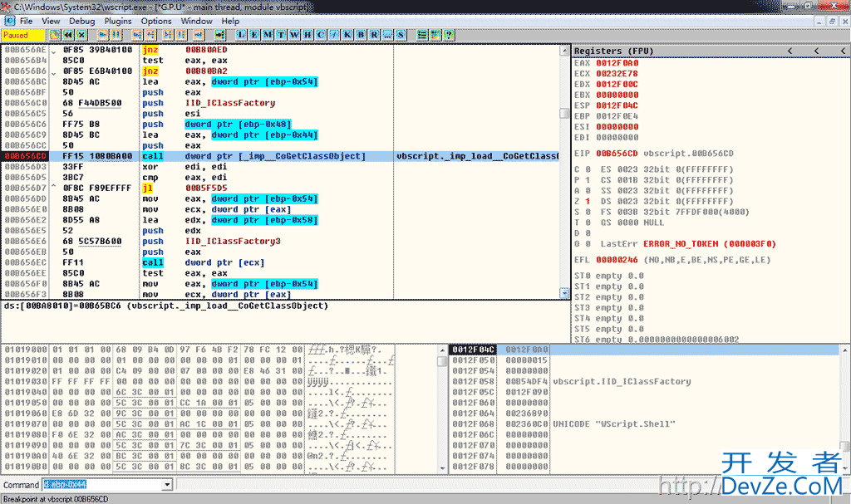Open Patches window with slash button
The width and height of the screenshot is (851, 504).
334,35
